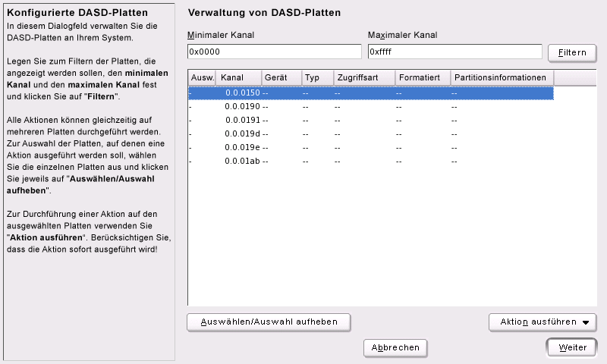Select the row for channel 0.0.019e

(371, 147)
